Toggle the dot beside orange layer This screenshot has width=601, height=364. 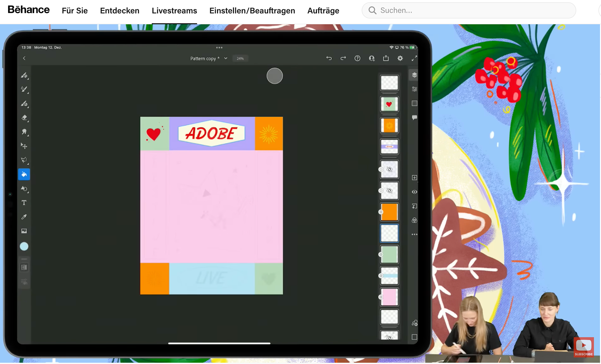[x=381, y=212]
